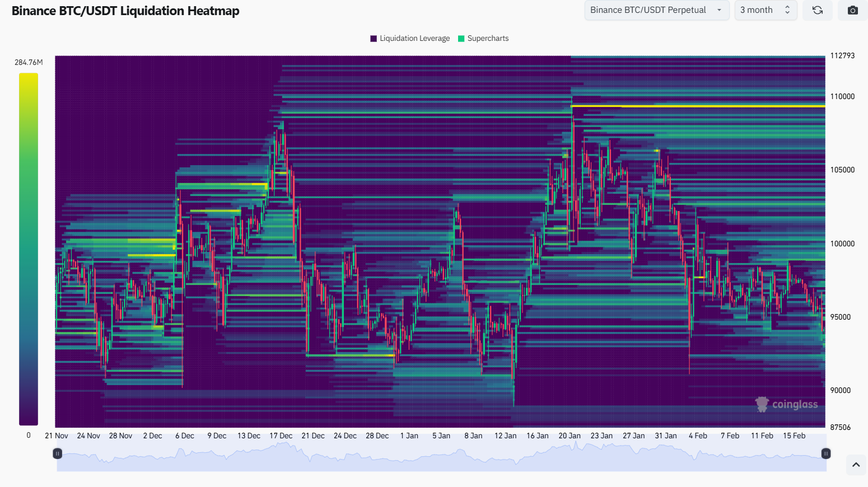Click the 15 Feb date axis label
This screenshot has width=868, height=487.
coord(794,436)
